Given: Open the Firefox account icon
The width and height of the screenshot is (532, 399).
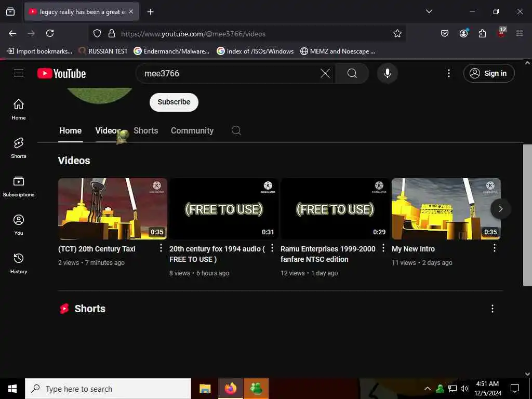Looking at the screenshot, I should 463,33.
